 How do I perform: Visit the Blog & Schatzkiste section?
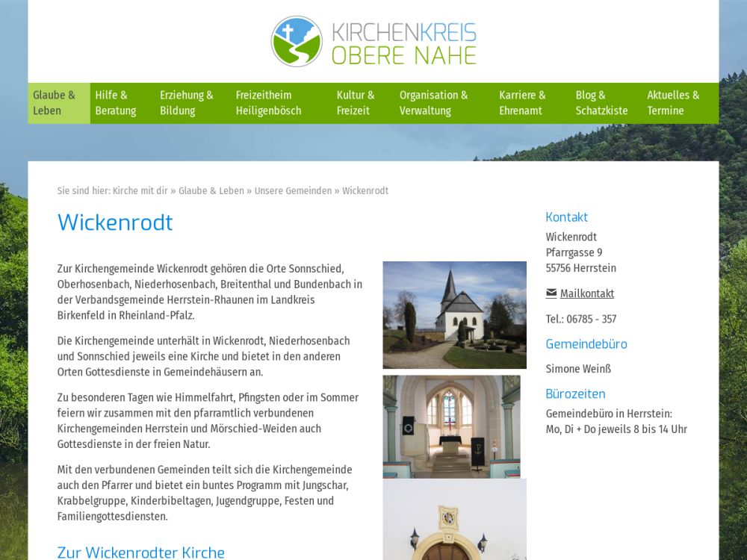coord(601,103)
